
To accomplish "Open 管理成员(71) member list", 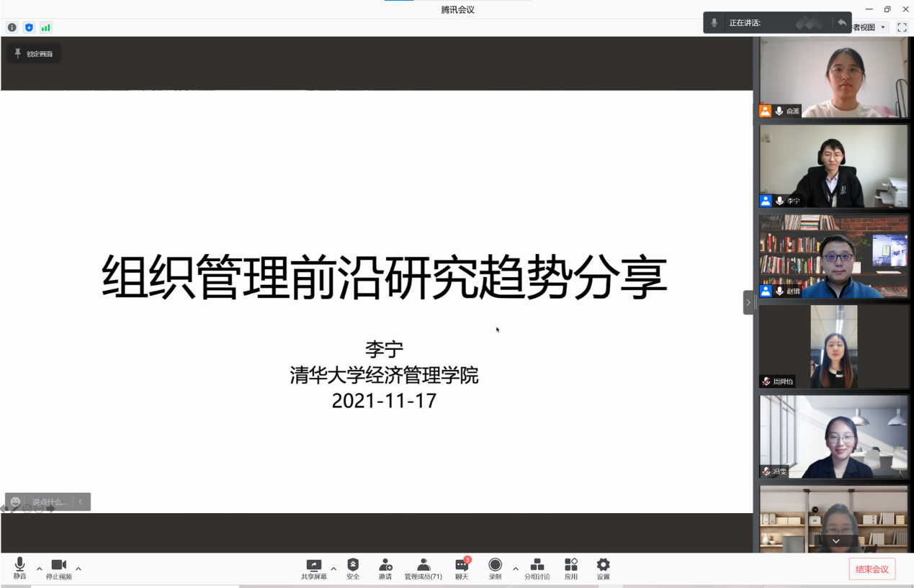I will point(424,569).
